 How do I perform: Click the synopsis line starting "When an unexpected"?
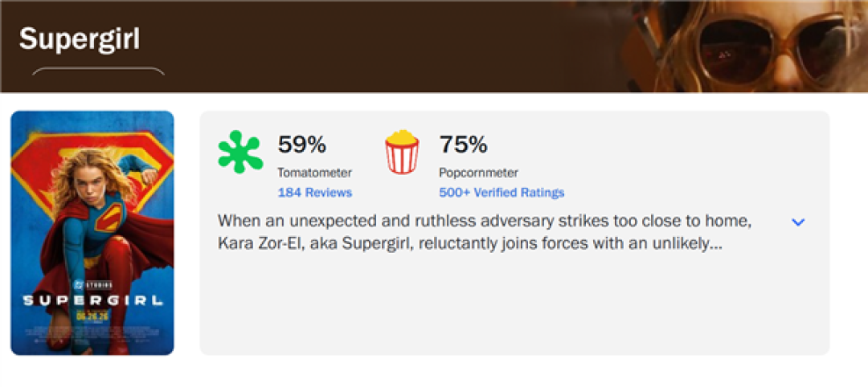[485, 222]
